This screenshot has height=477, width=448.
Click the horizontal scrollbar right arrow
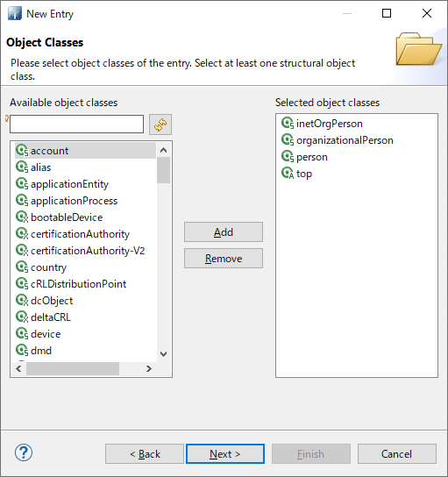tap(149, 369)
